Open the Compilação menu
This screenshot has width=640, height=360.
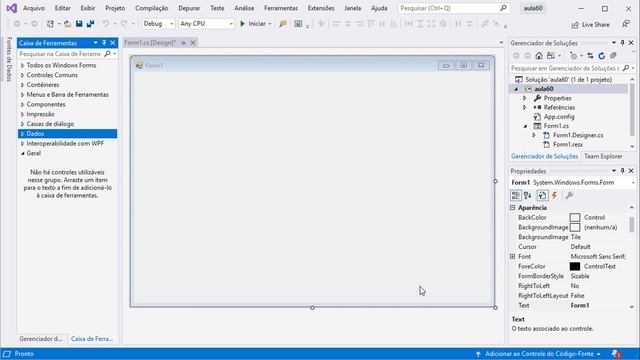[x=151, y=8]
